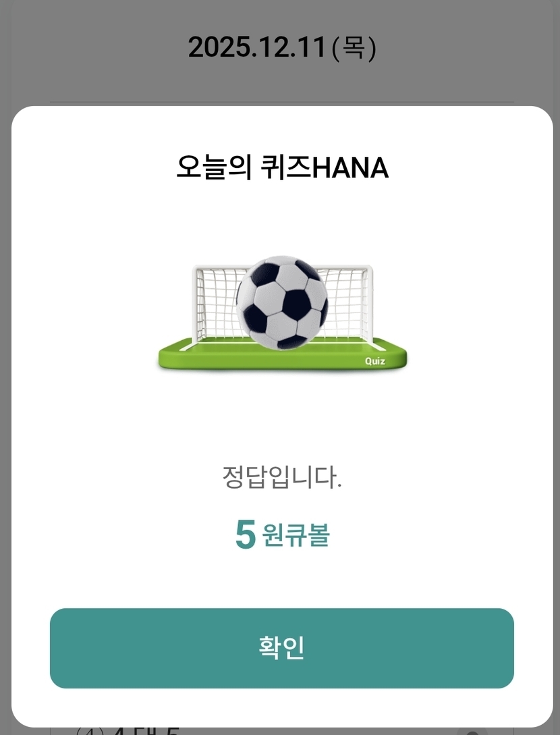Select the radio button for option ④
560x735 pixels.
[x=472, y=731]
